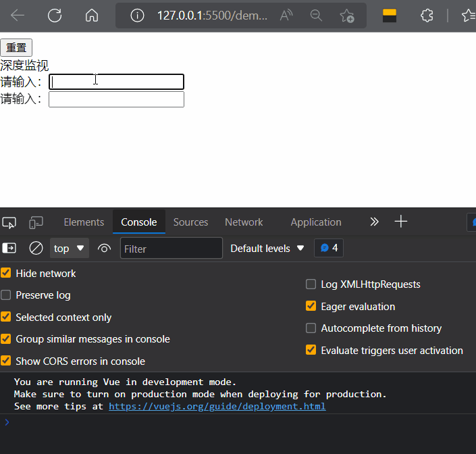Go back using the browser back arrow
Image resolution: width=476 pixels, height=454 pixels.
point(18,15)
